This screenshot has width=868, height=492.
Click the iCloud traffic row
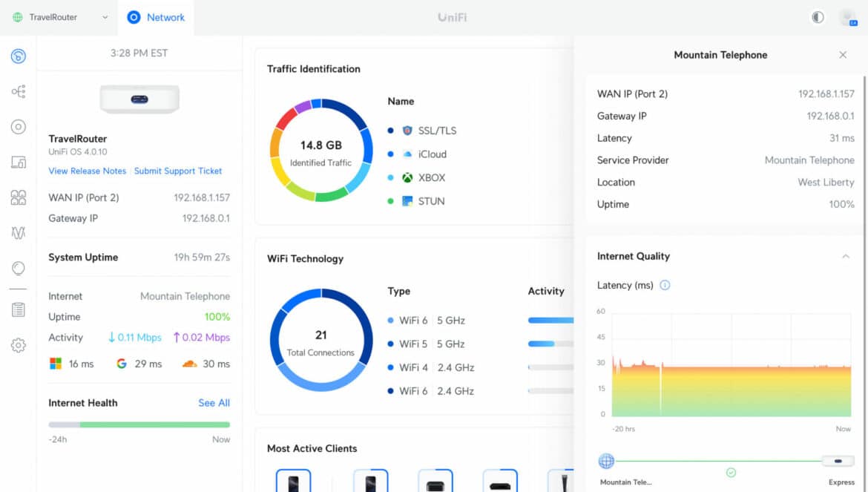point(417,154)
